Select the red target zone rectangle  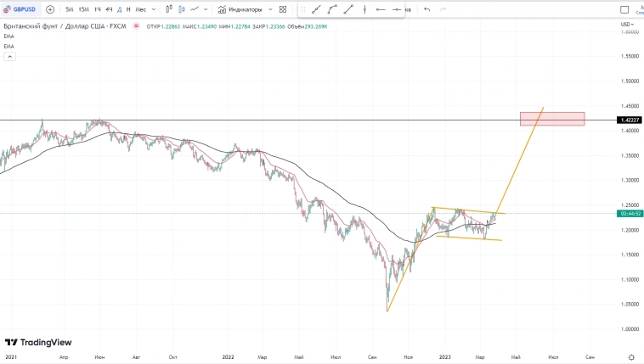point(552,119)
